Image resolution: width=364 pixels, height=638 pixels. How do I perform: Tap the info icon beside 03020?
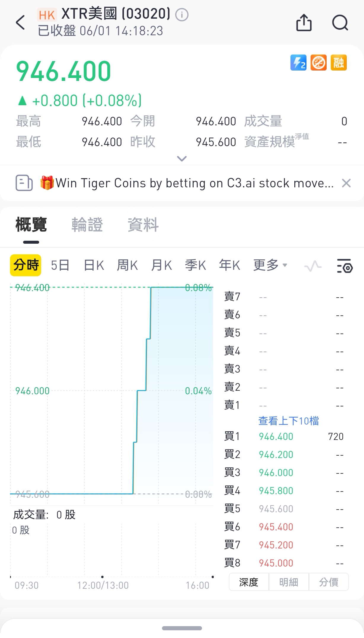(182, 15)
